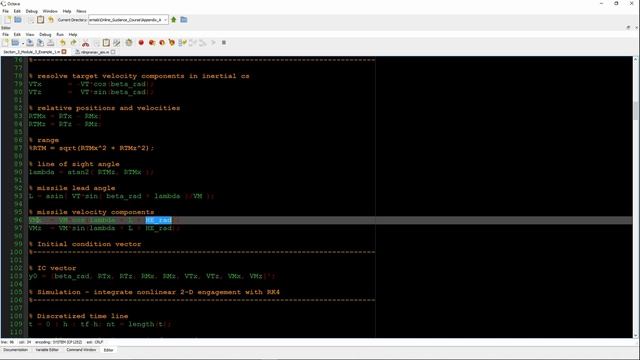This screenshot has width=640, height=360.
Task: Click line 90 lambda atan2 code
Action: (91, 172)
